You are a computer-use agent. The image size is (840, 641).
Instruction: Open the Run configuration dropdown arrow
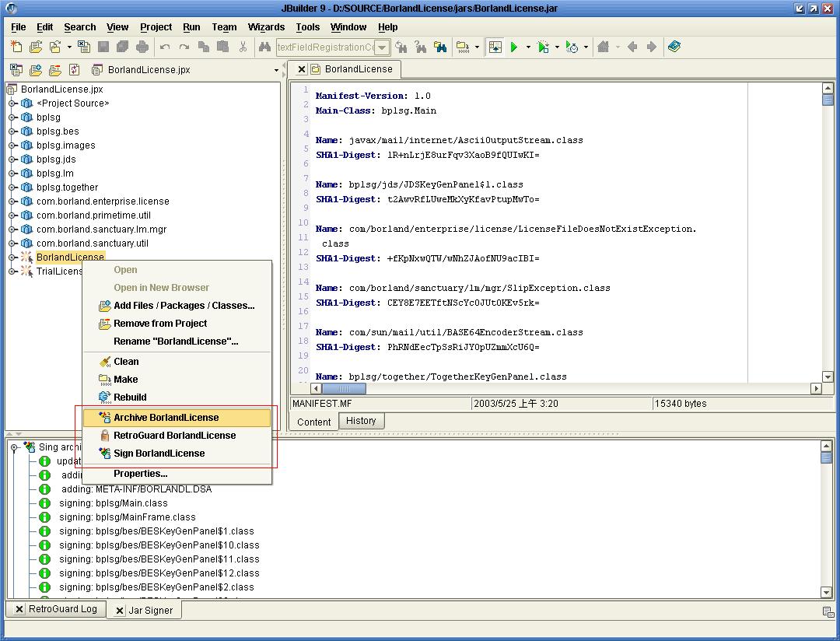pyautogui.click(x=528, y=47)
